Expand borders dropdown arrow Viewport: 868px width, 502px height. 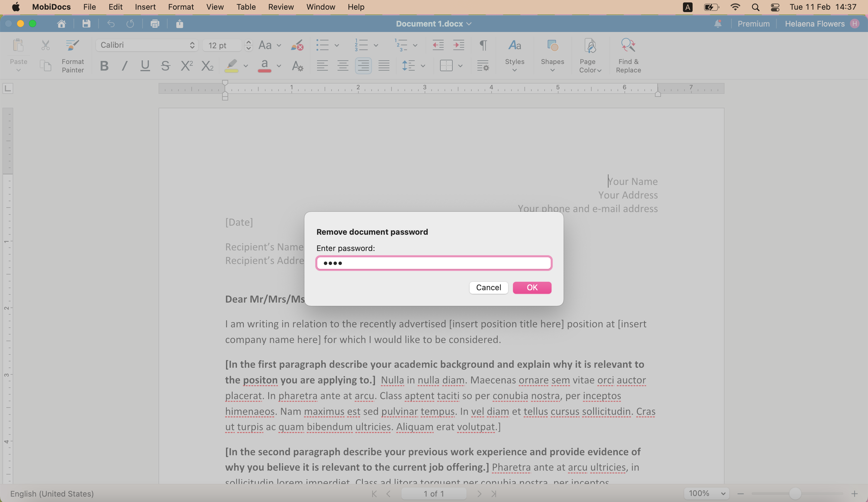coord(460,65)
